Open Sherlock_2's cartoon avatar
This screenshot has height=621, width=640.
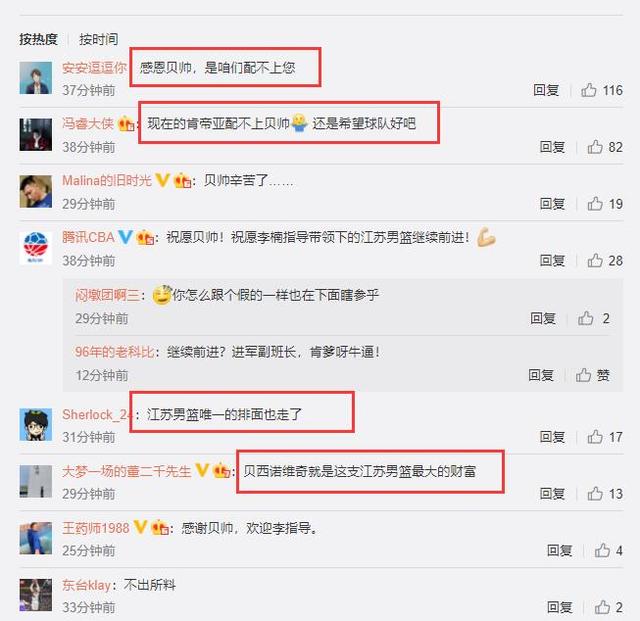(36, 425)
